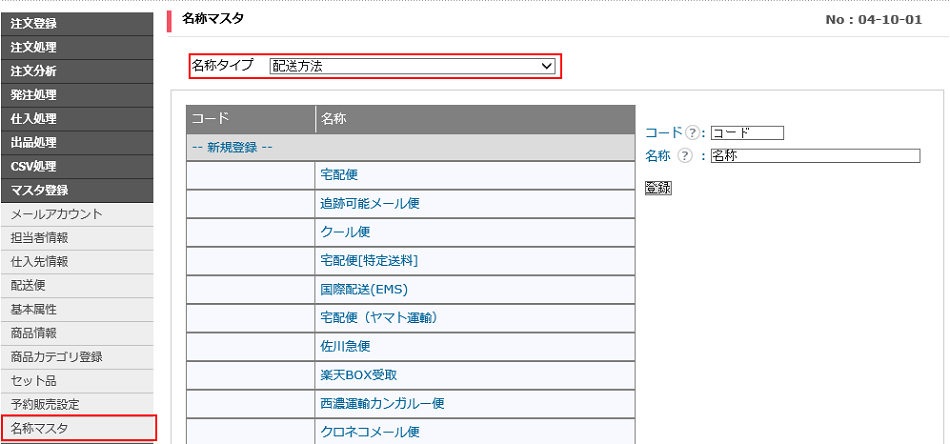This screenshot has height=444, width=950.
Task: Open 仕入先情報 in the sidebar
Action: [76, 262]
